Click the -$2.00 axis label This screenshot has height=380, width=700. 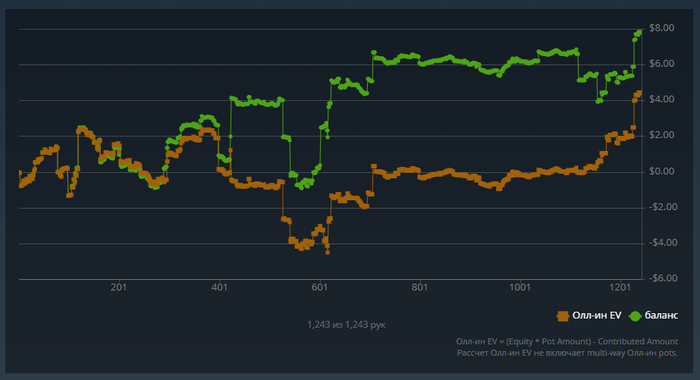tap(663, 207)
